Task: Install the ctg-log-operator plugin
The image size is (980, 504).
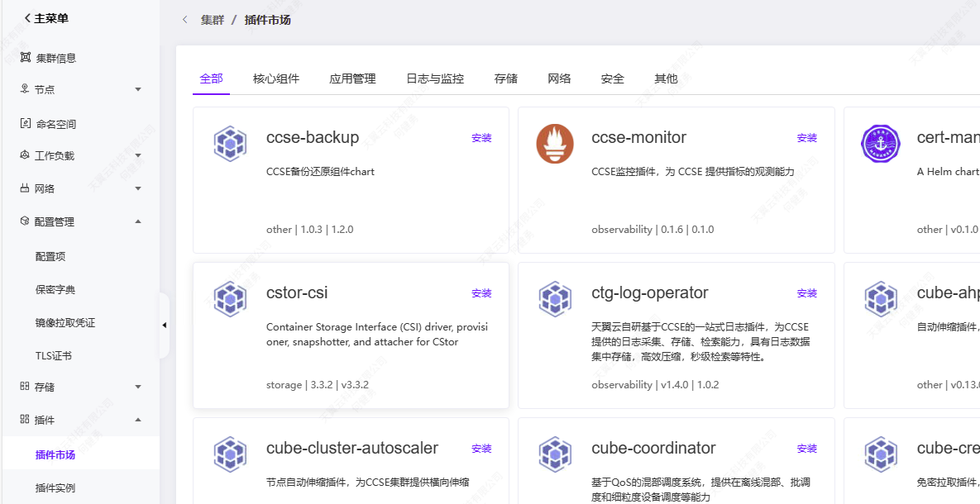Action: 807,293
